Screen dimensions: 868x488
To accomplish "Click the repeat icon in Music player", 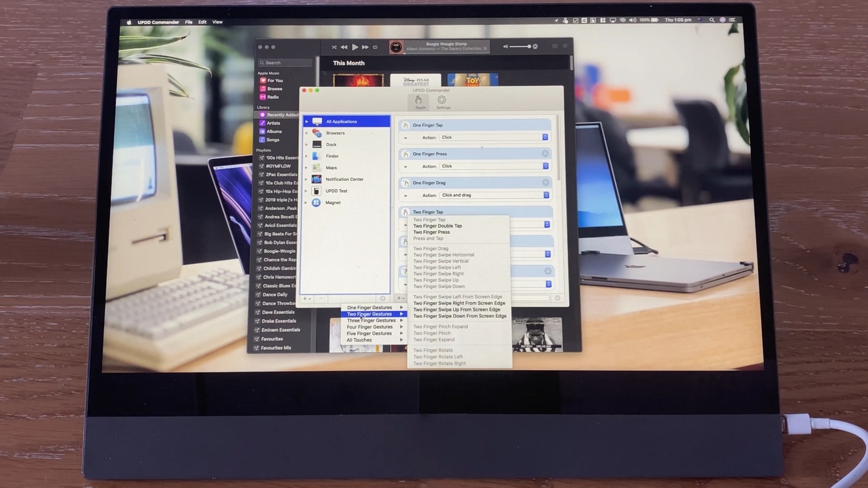I will click(x=376, y=47).
